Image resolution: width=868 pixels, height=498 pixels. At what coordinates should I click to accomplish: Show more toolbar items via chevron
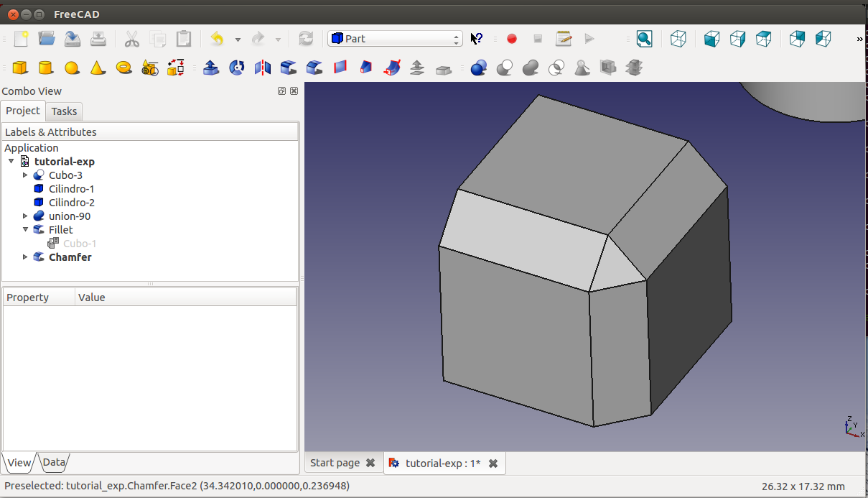coord(859,40)
